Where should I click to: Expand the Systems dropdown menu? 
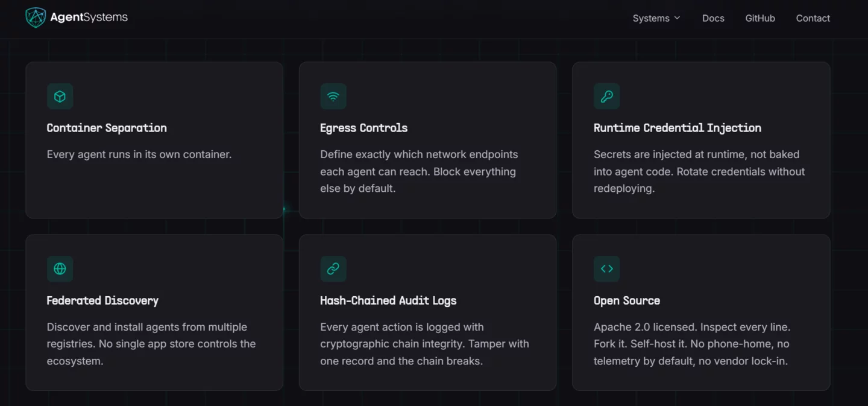[656, 18]
